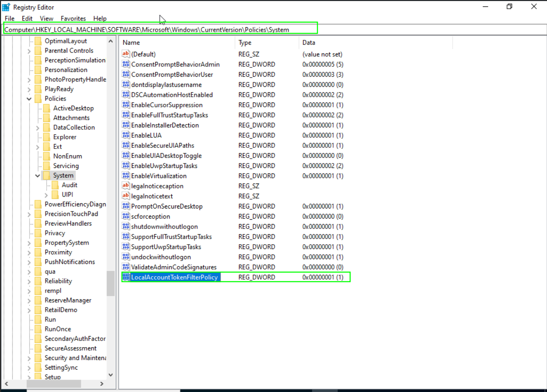Select the RunOnce key in tree

tap(58, 329)
